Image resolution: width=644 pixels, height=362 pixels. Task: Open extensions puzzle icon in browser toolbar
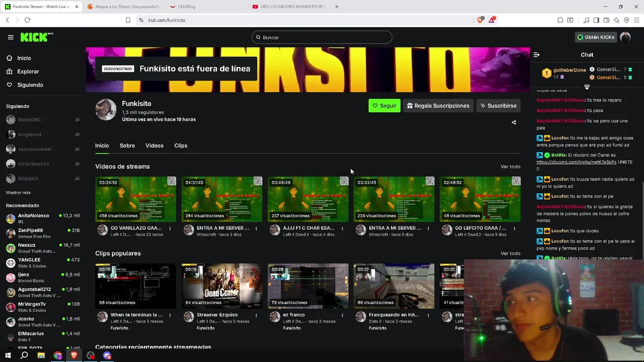(x=560, y=20)
